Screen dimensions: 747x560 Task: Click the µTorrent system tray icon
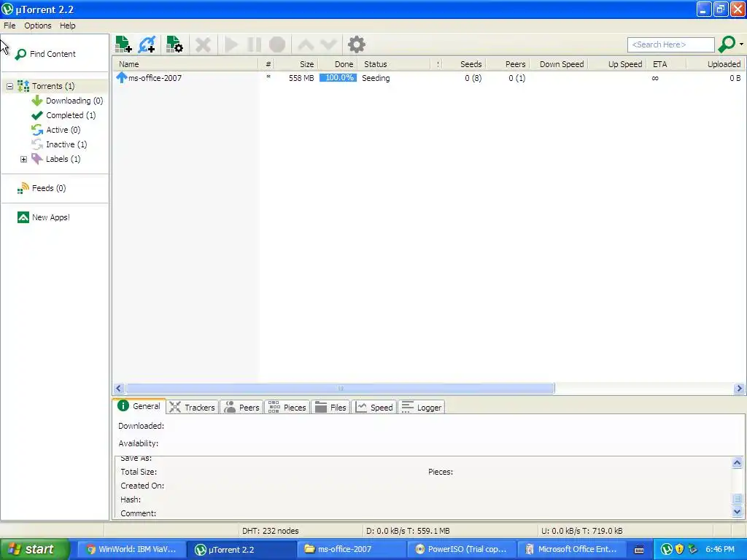point(666,550)
